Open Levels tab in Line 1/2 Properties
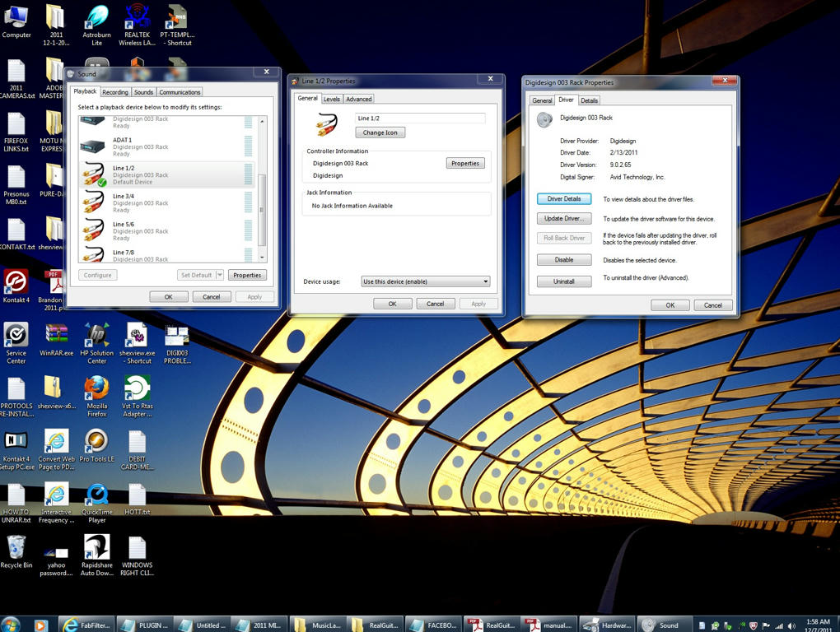840x632 pixels. 332,99
